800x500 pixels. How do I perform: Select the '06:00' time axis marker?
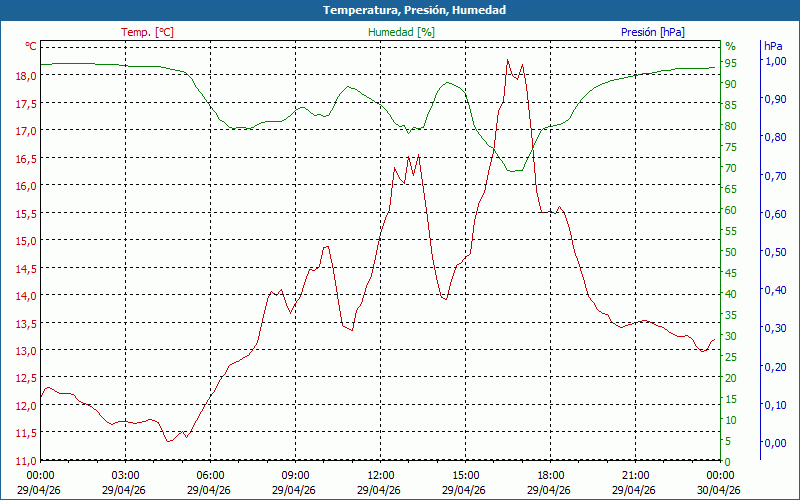[211, 475]
